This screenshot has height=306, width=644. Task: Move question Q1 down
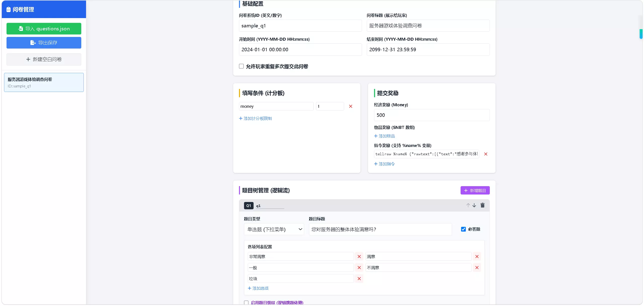[x=474, y=205]
